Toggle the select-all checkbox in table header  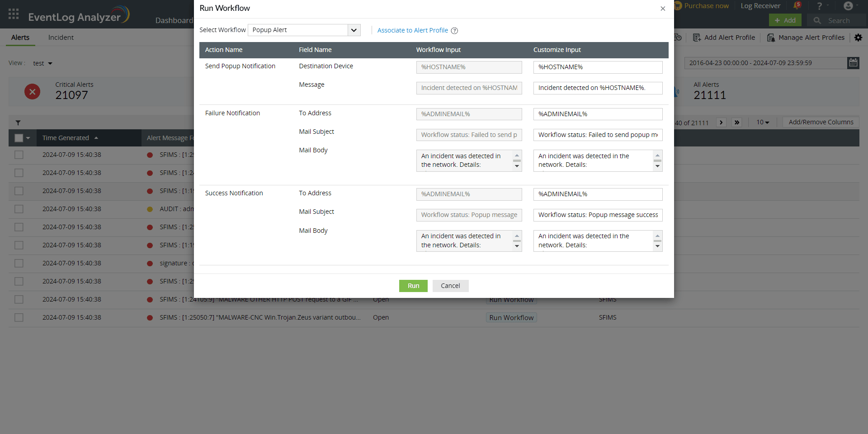pos(18,138)
